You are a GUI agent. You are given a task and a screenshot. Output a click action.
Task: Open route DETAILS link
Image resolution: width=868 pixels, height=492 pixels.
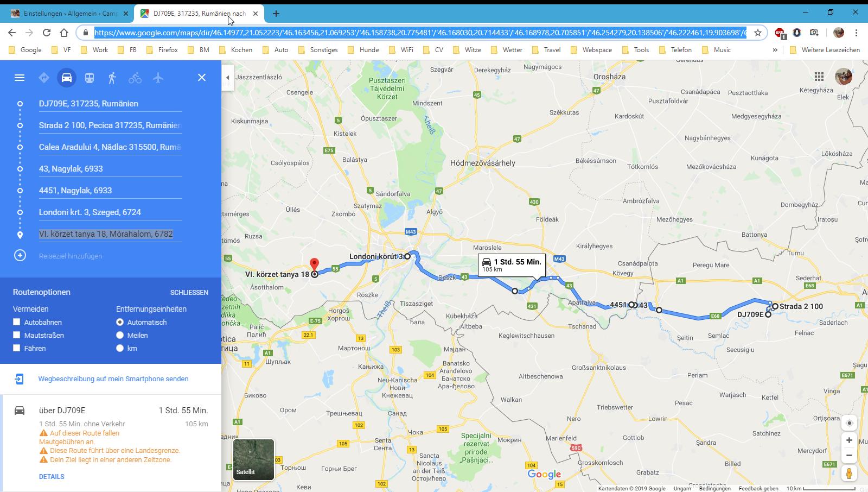[x=52, y=476]
